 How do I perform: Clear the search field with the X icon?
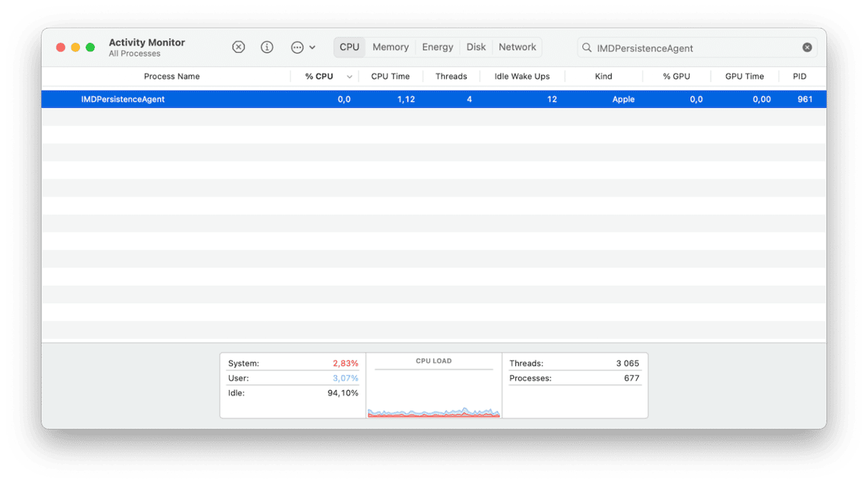click(807, 48)
